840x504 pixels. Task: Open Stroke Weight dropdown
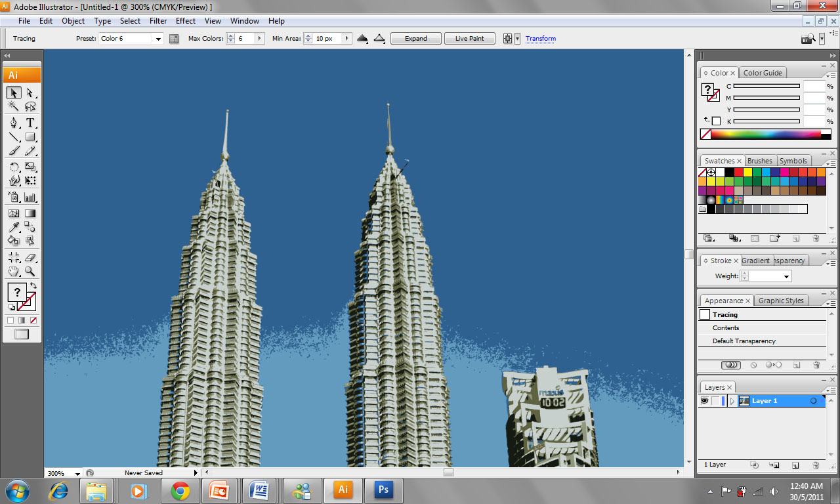pos(786,276)
